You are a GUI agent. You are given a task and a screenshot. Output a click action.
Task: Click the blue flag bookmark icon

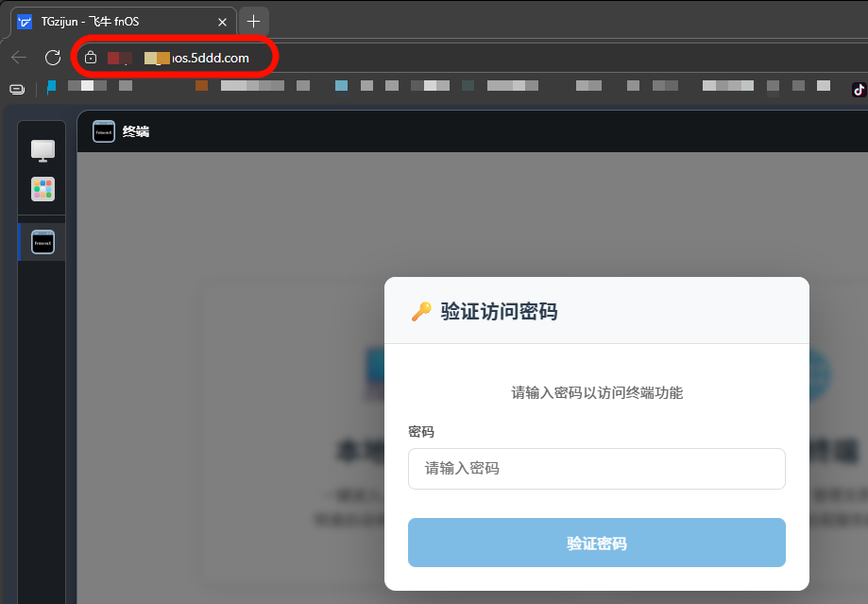tap(52, 88)
